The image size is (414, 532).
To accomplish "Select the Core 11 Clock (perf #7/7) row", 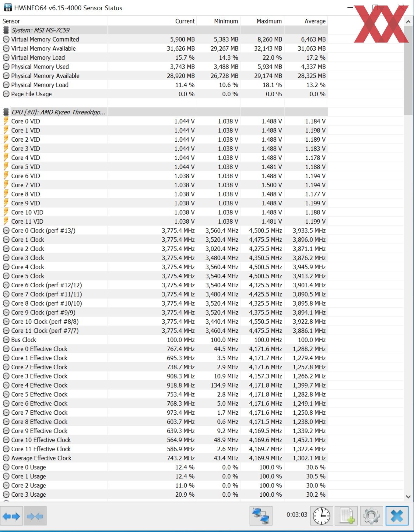I will click(164, 331).
